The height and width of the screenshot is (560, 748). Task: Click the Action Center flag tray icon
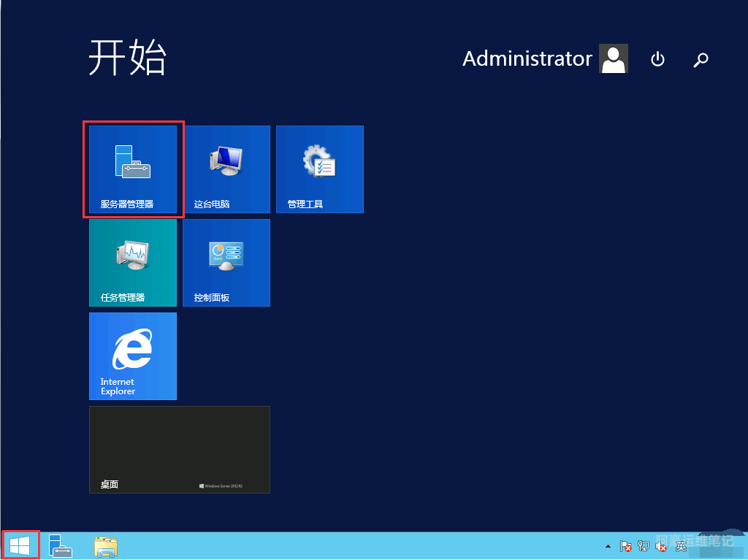click(626, 546)
